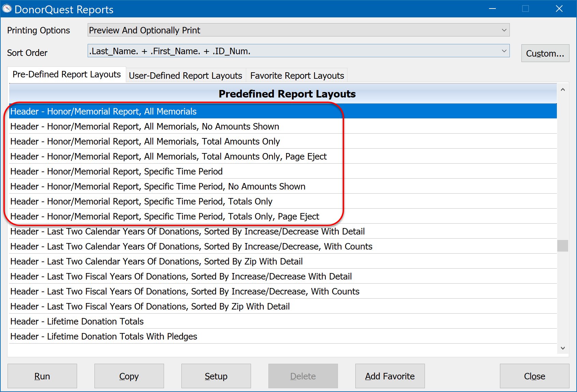
Task: Select the row ending 'All Memorials, Total Amounts Only'
Action: coord(283,141)
